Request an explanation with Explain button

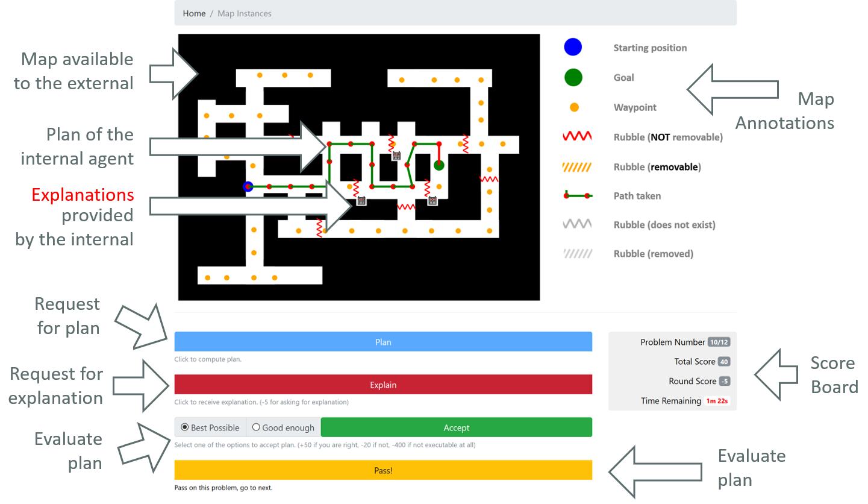(x=383, y=385)
